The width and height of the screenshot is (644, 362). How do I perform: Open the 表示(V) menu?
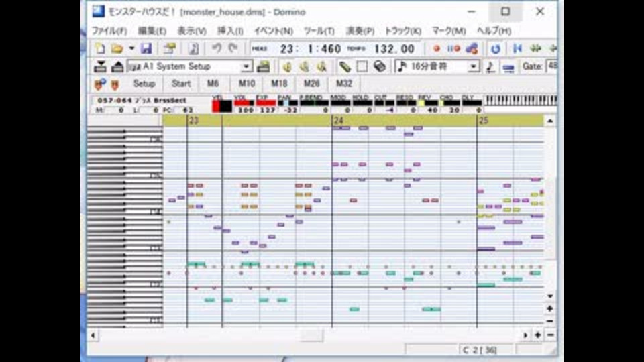192,31
